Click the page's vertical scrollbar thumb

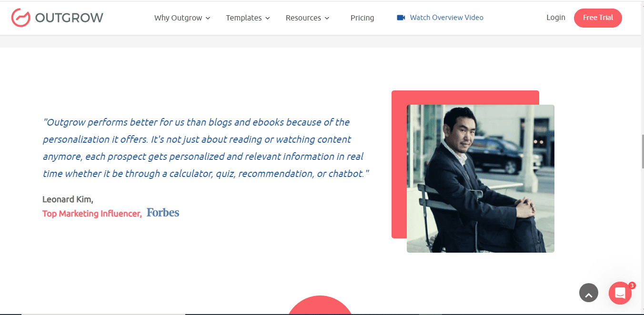[x=643, y=151]
